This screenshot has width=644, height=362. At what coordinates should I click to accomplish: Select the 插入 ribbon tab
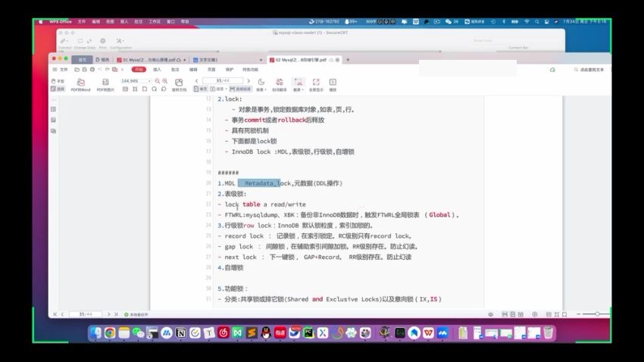(157, 70)
